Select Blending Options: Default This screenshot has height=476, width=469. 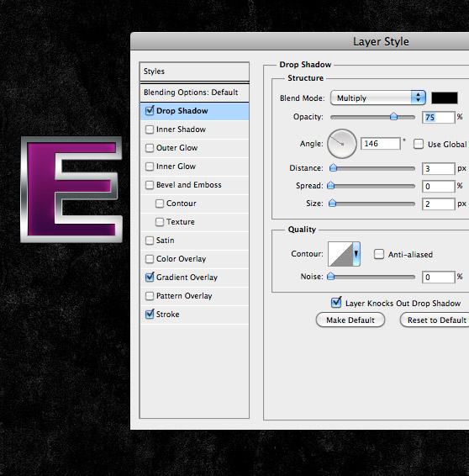pyautogui.click(x=194, y=93)
